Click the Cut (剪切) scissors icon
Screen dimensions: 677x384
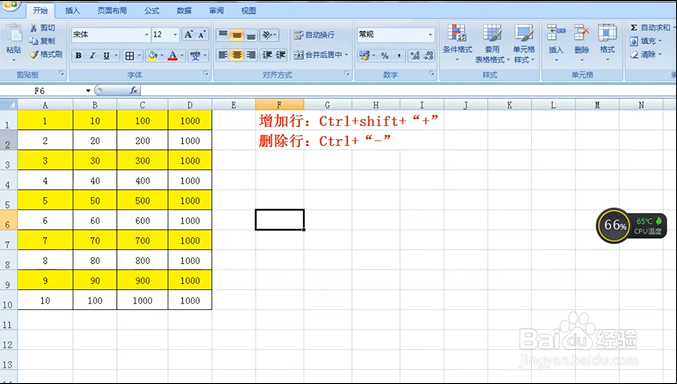(x=34, y=28)
